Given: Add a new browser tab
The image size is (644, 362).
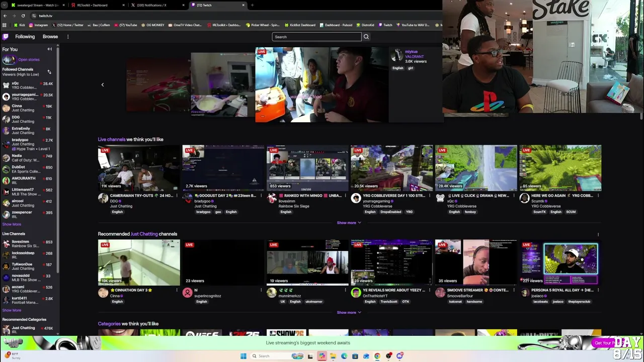Looking at the screenshot, I should click(x=252, y=5).
